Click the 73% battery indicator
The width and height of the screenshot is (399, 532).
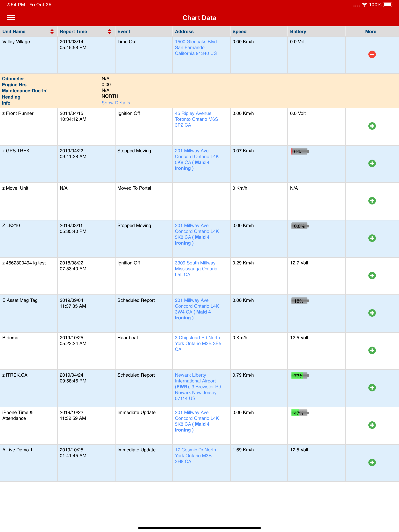300,376
